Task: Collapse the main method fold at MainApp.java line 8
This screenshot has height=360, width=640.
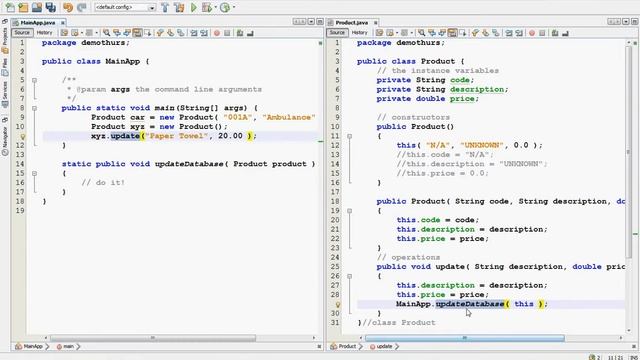Action: (35, 108)
